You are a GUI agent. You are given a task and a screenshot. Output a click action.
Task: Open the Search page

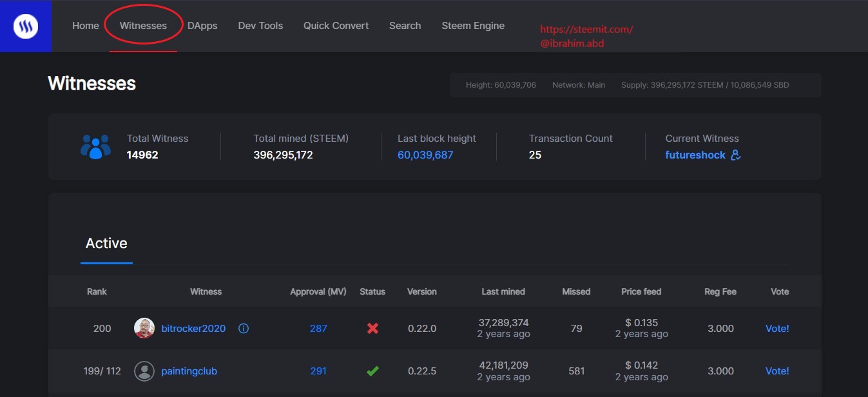[405, 26]
